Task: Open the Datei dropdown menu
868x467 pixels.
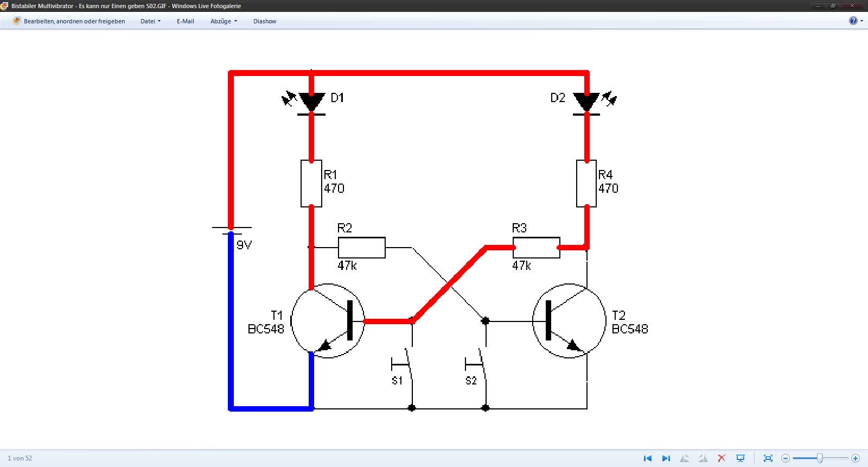Action: pos(150,21)
